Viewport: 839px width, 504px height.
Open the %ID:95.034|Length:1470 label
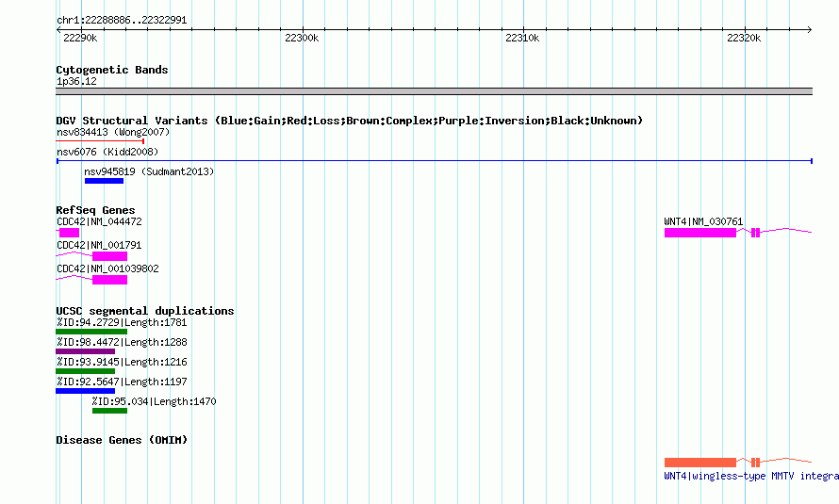click(154, 401)
